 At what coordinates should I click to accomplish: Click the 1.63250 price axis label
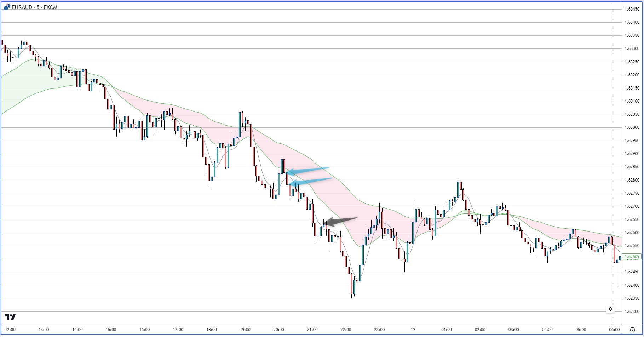(632, 62)
